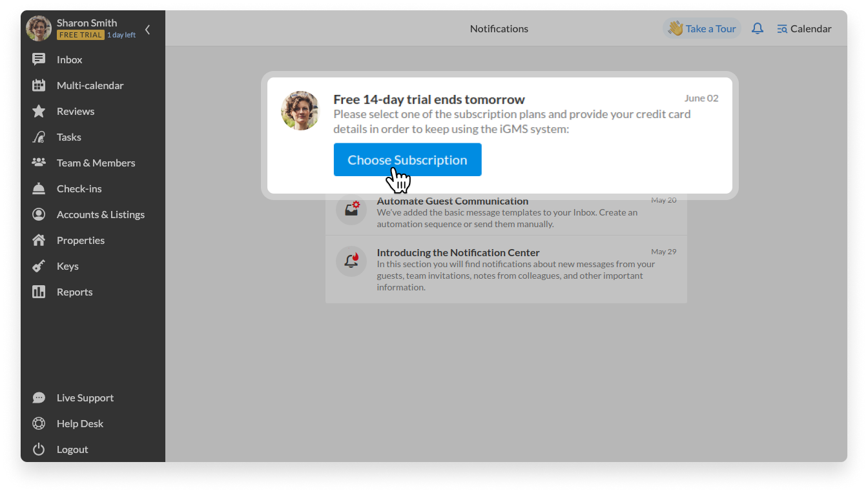Click the Sharon Smith user name
Screen dimensions: 868x493
pyautogui.click(x=87, y=23)
